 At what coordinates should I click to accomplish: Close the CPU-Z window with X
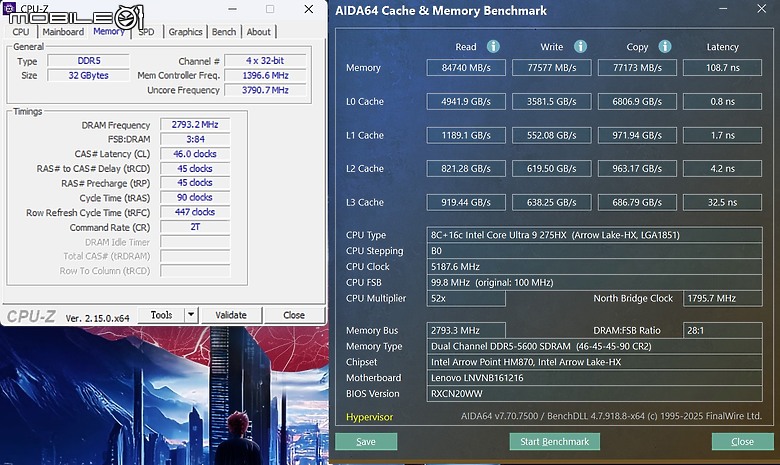click(308, 9)
